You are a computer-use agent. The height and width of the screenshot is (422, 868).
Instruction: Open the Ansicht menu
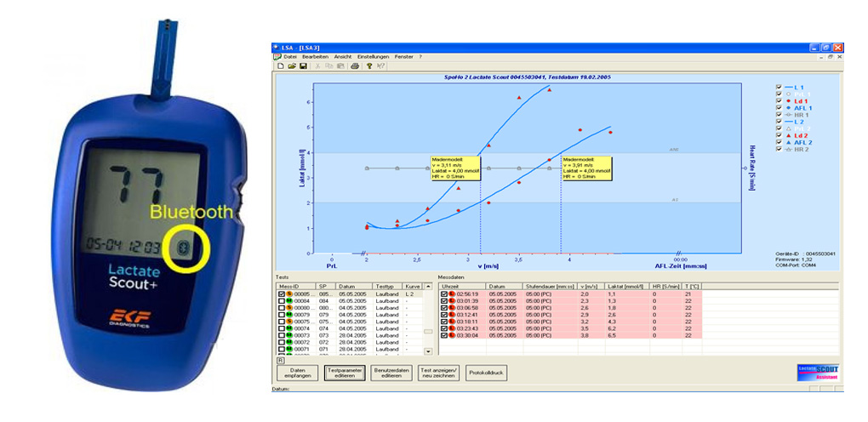click(x=343, y=56)
